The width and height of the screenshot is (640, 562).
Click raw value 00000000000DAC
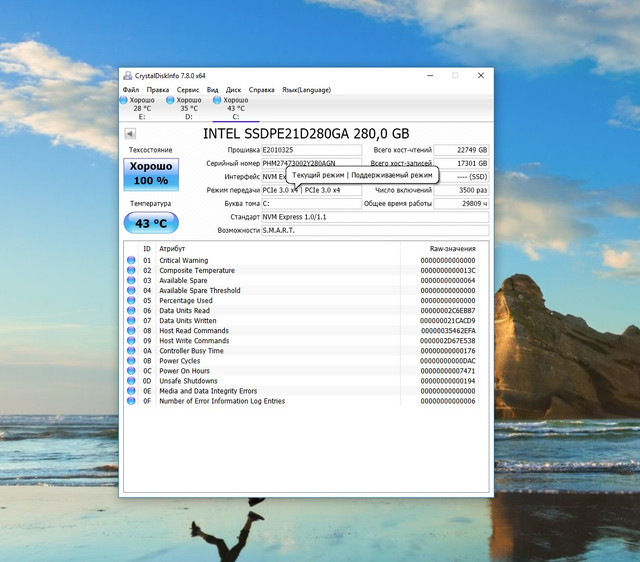[448, 361]
